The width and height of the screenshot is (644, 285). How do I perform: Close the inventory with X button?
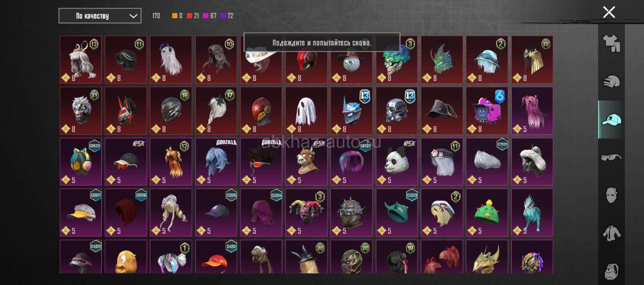[609, 12]
